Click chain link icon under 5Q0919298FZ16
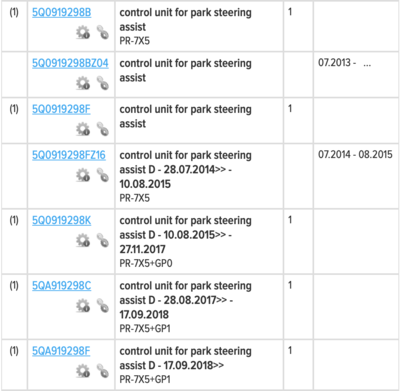 [x=103, y=175]
